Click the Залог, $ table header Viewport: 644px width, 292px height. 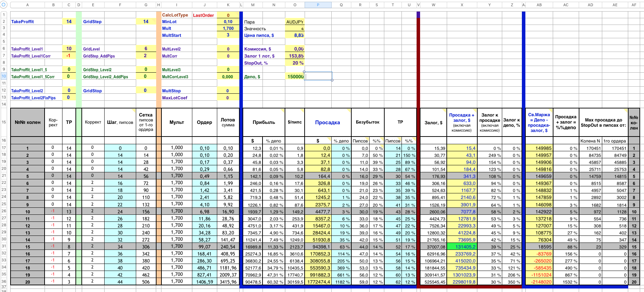point(433,122)
